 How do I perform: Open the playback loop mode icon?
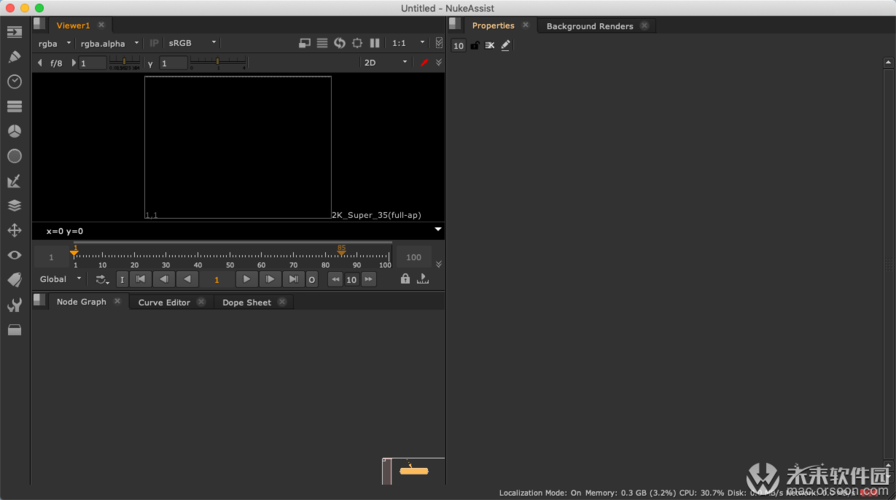(x=102, y=279)
